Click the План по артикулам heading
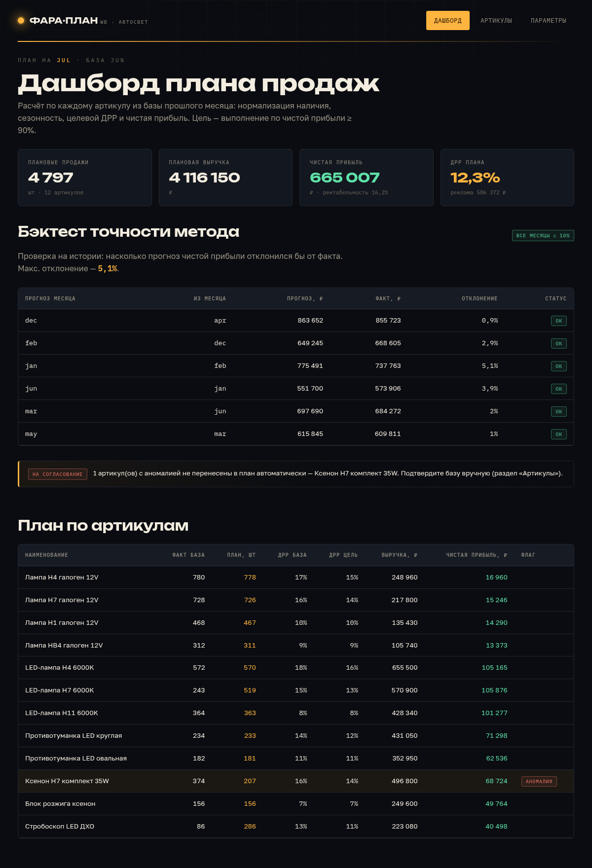 pos(103,526)
